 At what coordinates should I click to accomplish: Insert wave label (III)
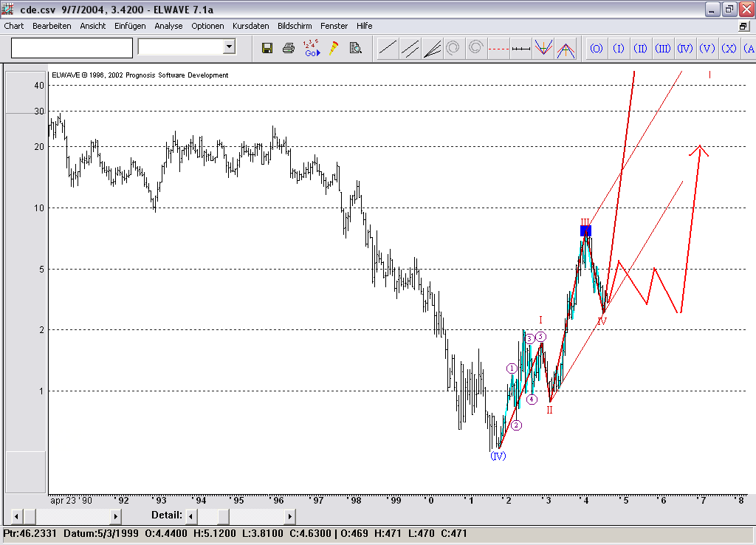(x=663, y=48)
